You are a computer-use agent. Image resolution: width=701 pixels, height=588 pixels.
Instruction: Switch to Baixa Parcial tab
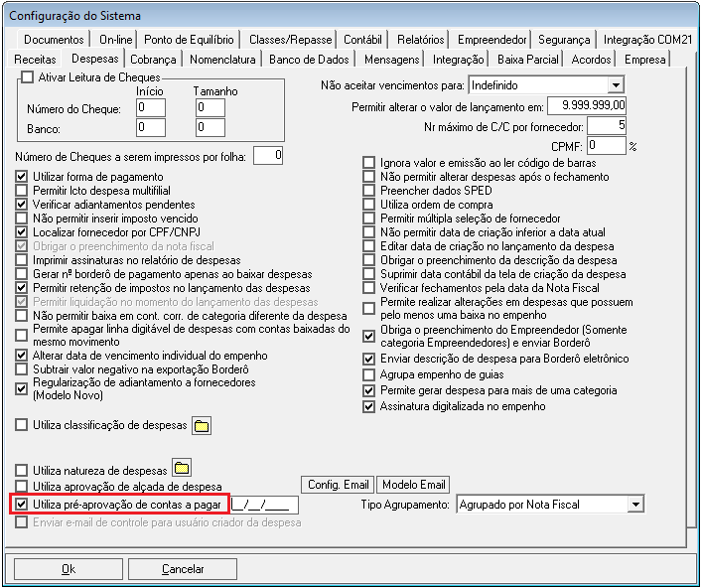(528, 60)
